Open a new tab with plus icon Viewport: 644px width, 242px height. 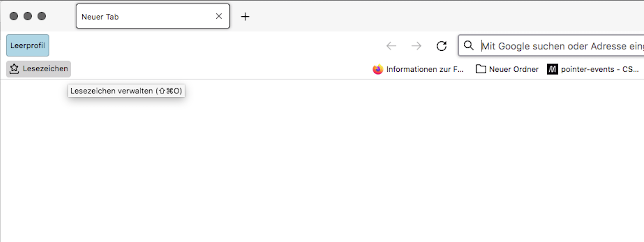pos(245,17)
